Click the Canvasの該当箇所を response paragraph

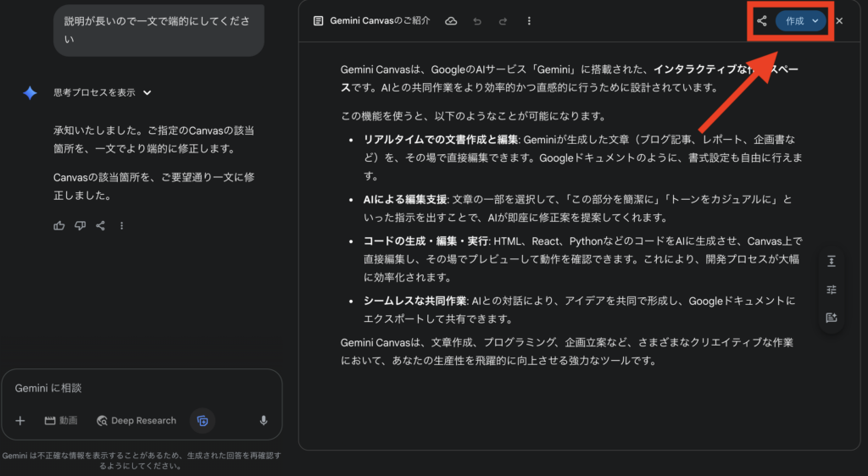pos(154,186)
